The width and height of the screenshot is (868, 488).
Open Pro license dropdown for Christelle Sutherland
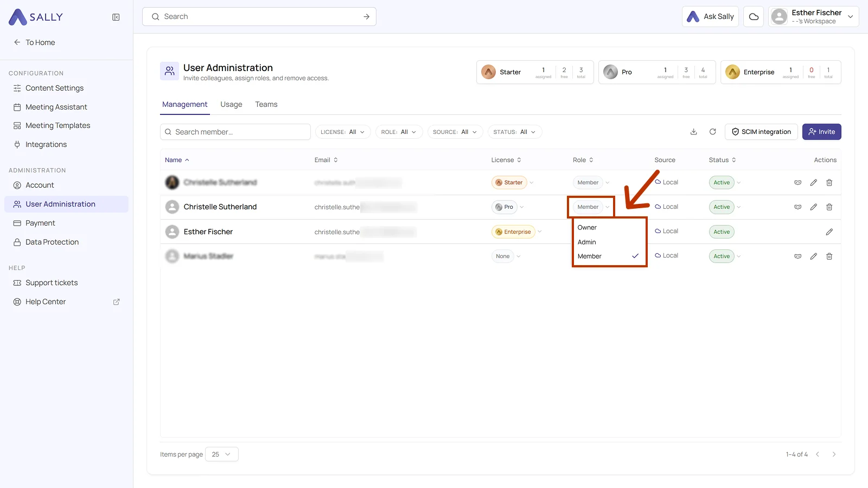(x=508, y=207)
